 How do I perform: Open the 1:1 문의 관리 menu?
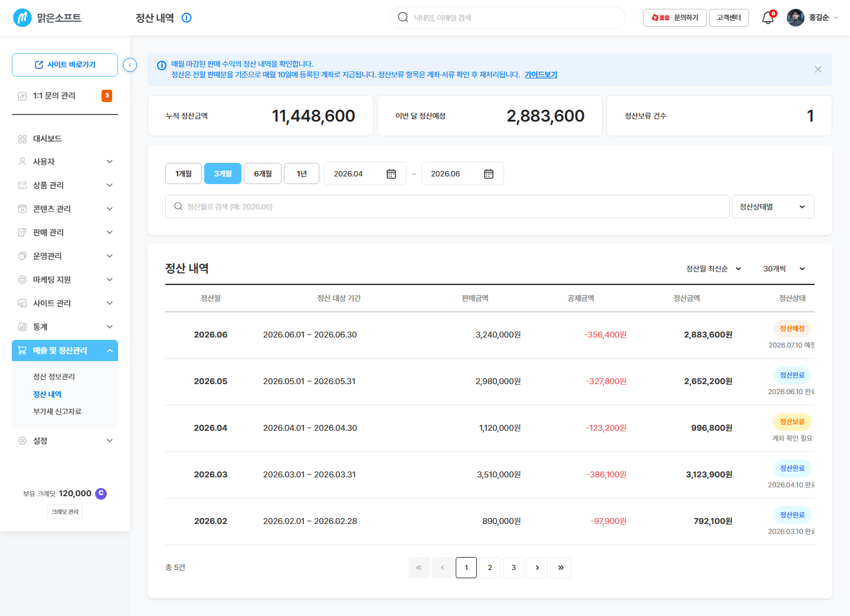pyautogui.click(x=65, y=96)
